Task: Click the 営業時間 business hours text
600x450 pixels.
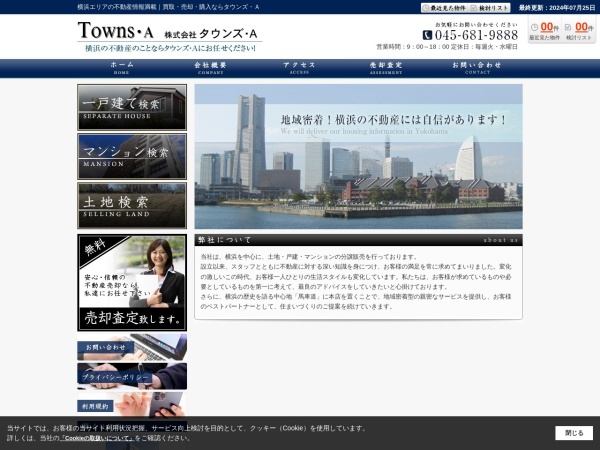Action: (447, 47)
